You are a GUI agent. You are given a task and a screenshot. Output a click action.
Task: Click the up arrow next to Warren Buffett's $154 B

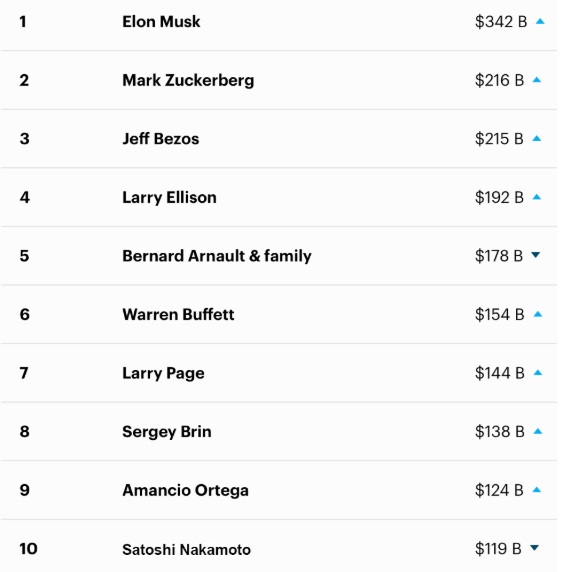538,314
